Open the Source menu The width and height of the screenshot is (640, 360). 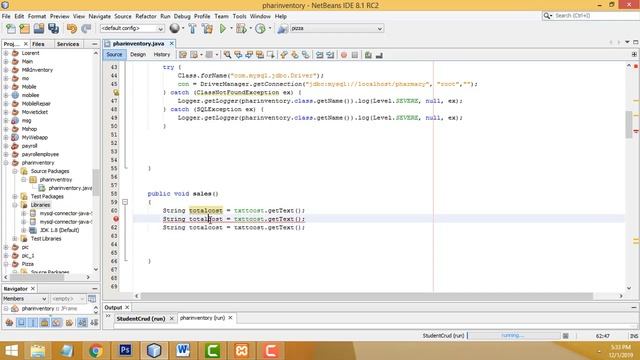point(123,16)
